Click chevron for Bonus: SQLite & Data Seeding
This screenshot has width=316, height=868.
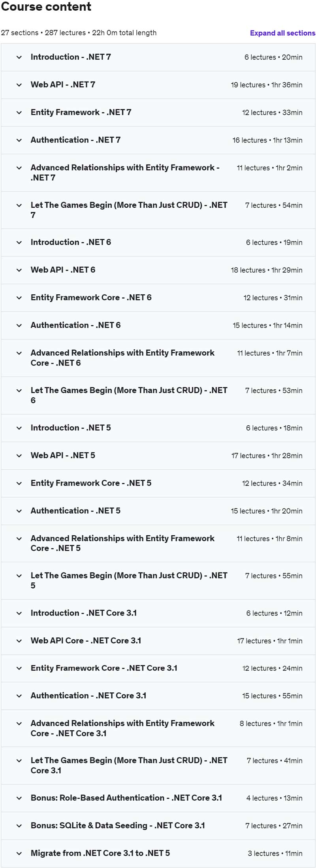(x=19, y=826)
